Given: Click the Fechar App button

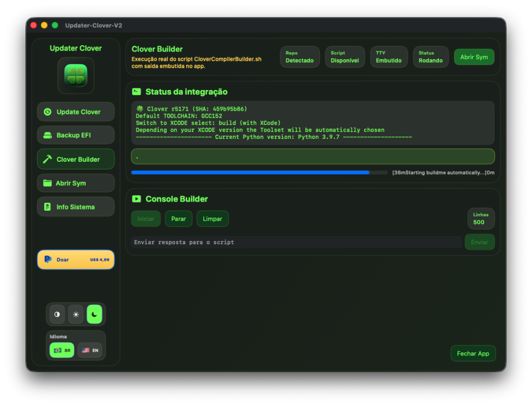Looking at the screenshot, I should [473, 353].
